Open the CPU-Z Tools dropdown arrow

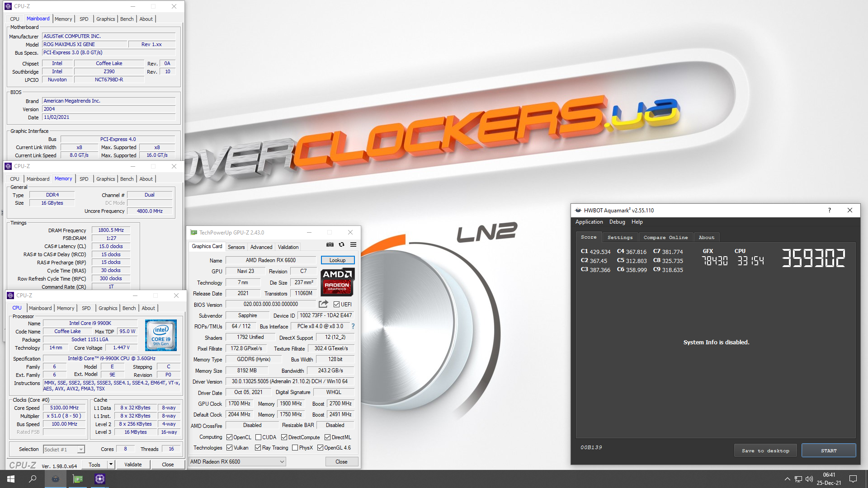tap(111, 465)
